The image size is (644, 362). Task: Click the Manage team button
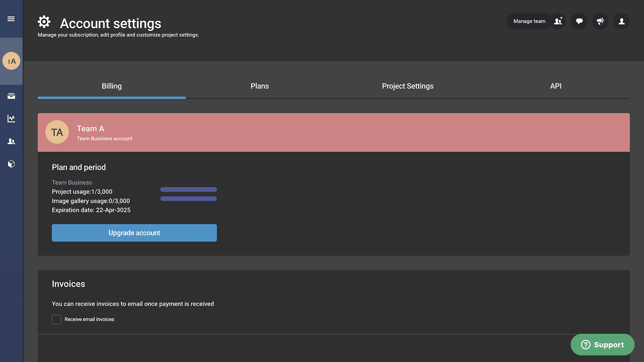529,21
